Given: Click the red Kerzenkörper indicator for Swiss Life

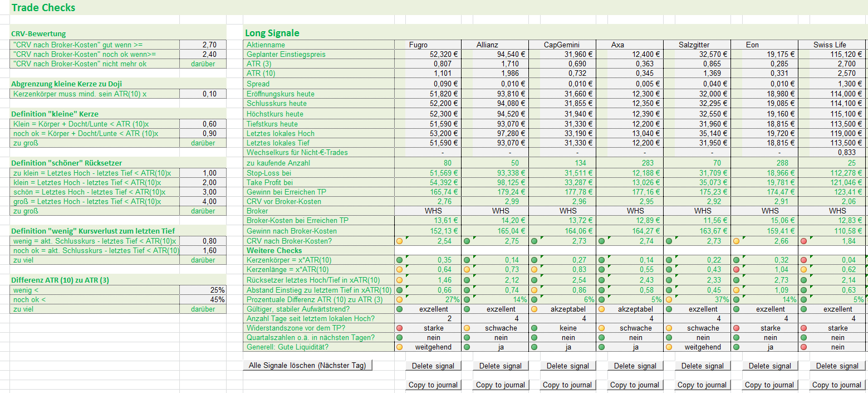Looking at the screenshot, I should 803,260.
